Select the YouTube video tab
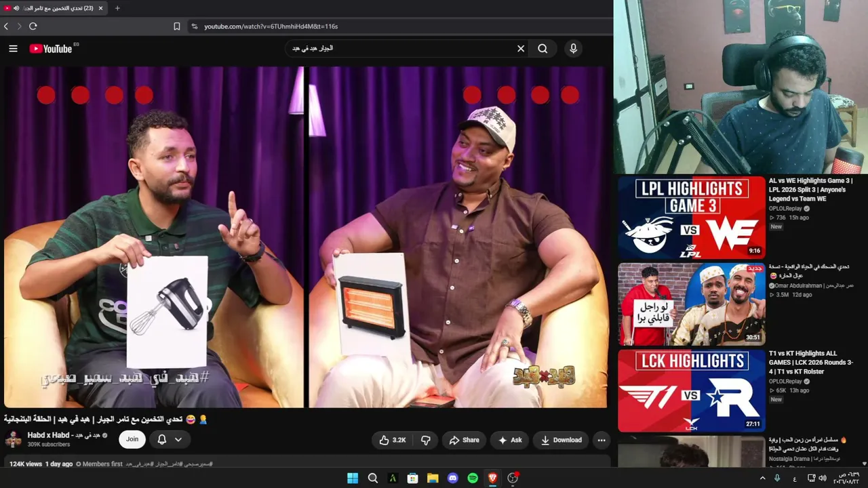The height and width of the screenshot is (488, 868). pos(54,8)
